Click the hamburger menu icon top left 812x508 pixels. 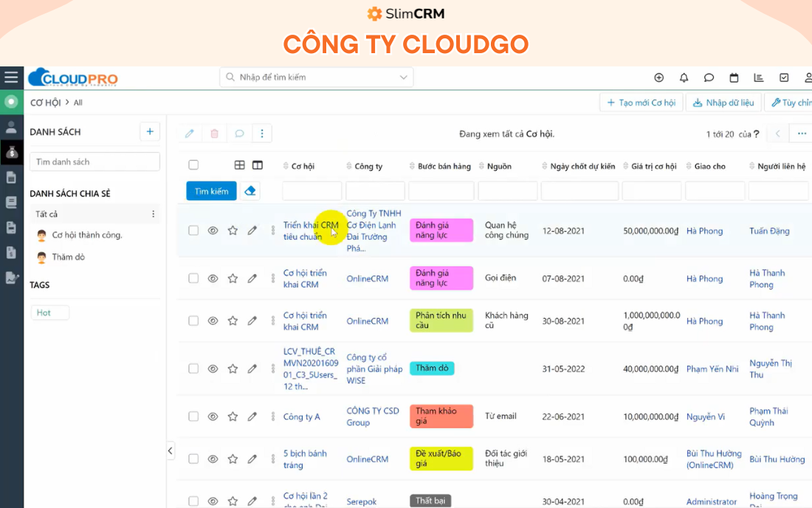(x=11, y=77)
